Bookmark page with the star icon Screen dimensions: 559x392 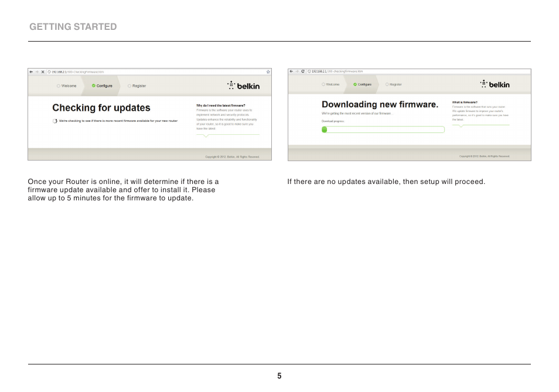tap(268, 72)
